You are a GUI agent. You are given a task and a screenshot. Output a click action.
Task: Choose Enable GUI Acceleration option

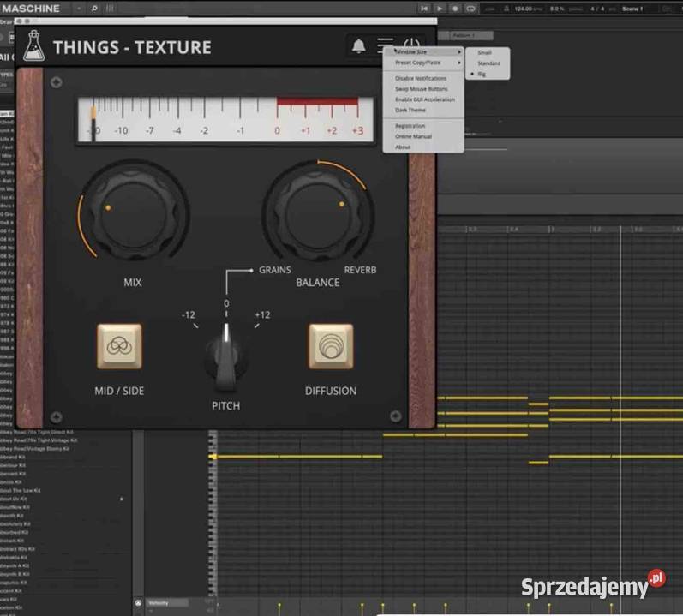click(425, 99)
